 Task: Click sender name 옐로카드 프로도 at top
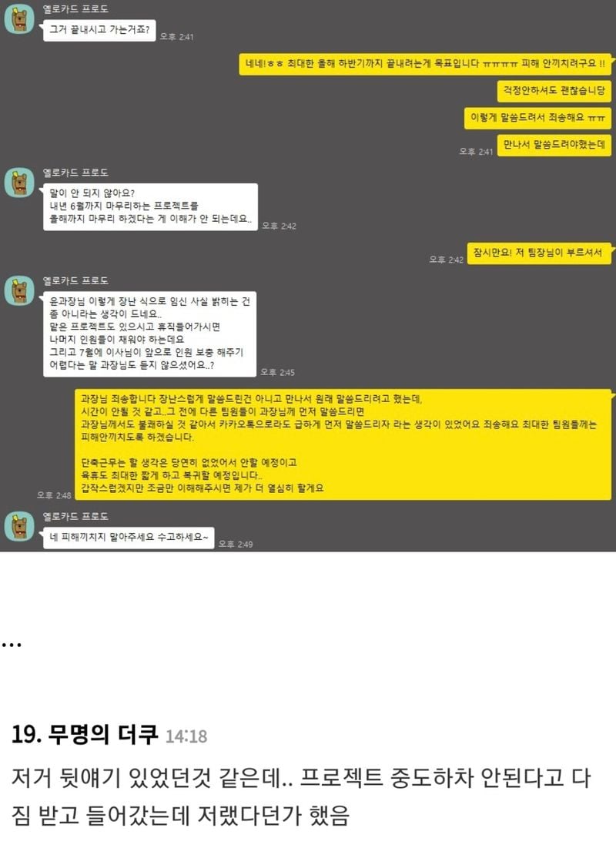point(75,9)
